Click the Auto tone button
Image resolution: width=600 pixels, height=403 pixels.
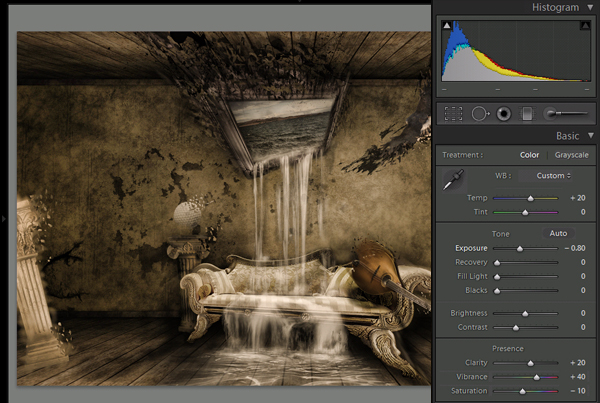558,233
